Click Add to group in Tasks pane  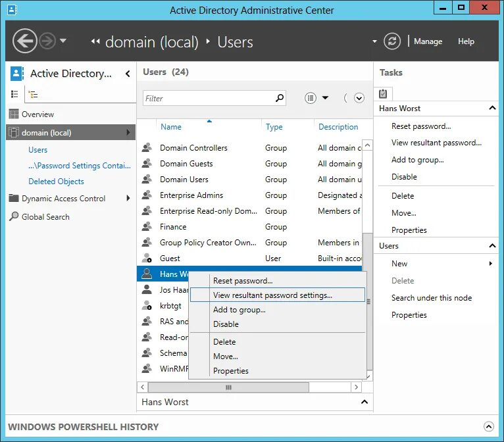coord(417,160)
